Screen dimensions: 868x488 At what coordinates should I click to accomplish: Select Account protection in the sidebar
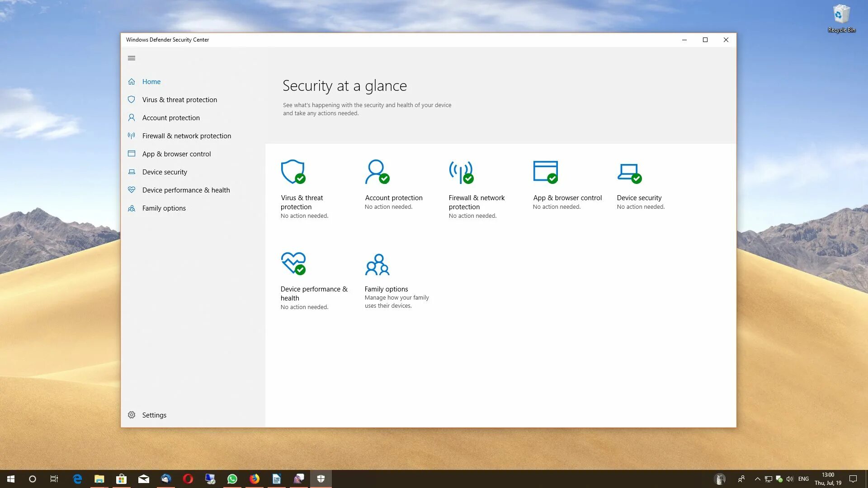point(170,117)
